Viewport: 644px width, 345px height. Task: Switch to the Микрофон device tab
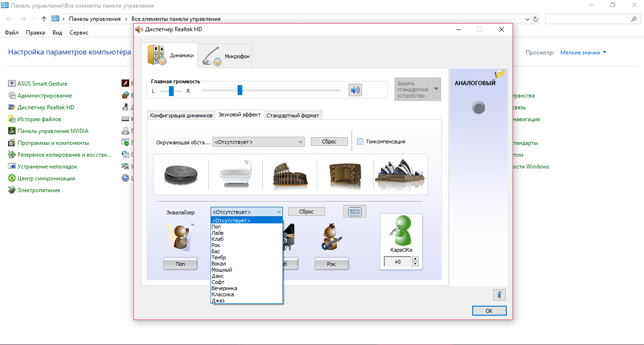pyautogui.click(x=225, y=56)
